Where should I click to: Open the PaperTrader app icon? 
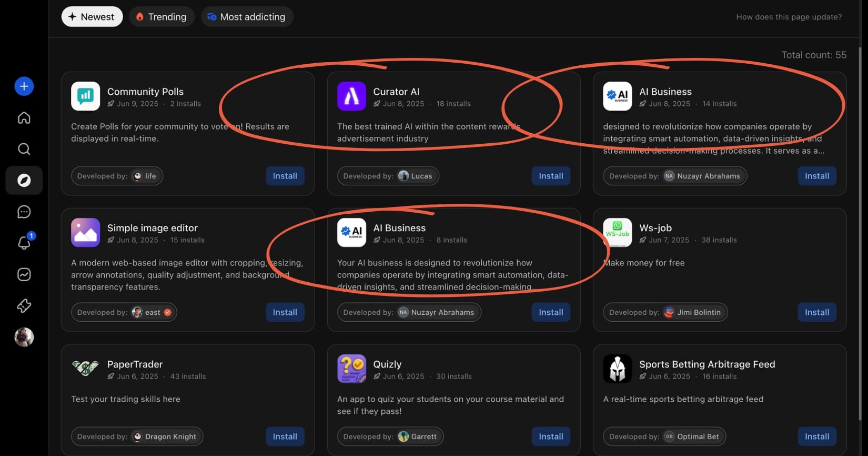85,369
